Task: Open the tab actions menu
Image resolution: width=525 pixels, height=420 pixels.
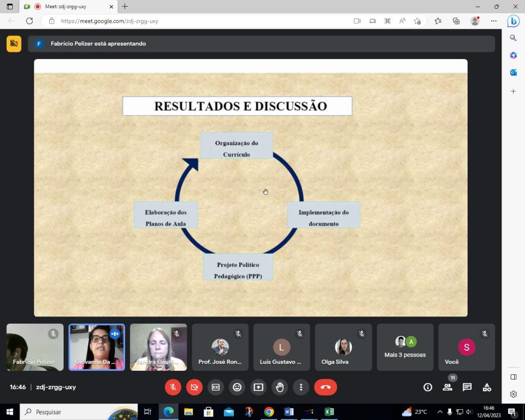Action: 10,7
